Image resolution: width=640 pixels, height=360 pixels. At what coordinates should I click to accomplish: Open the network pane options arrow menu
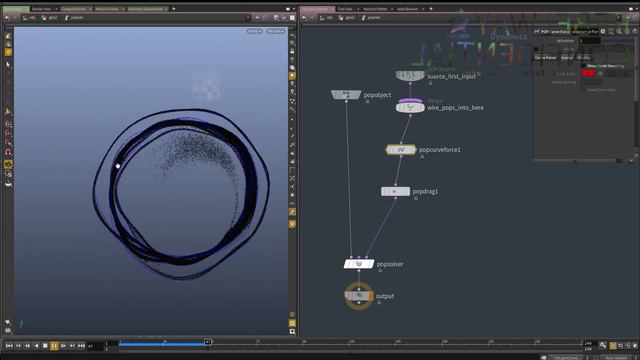(x=636, y=9)
